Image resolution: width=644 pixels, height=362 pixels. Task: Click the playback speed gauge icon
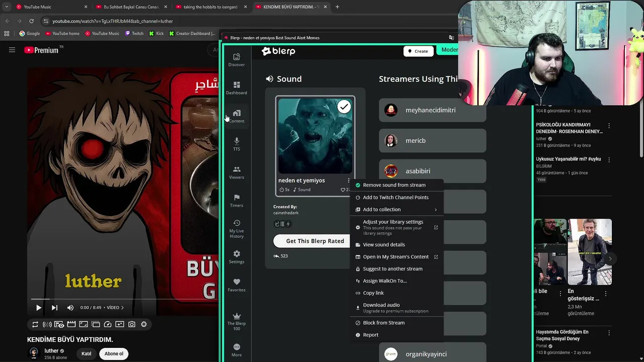coord(108,324)
